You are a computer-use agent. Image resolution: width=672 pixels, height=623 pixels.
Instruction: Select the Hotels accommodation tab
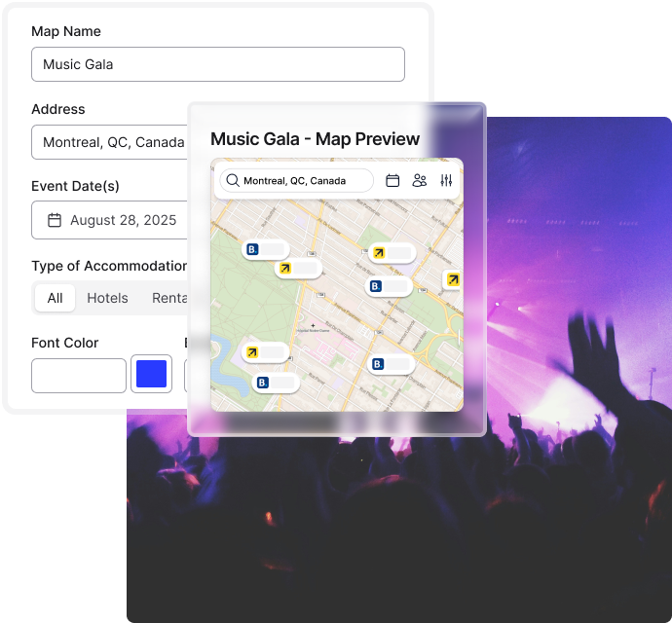click(x=107, y=298)
